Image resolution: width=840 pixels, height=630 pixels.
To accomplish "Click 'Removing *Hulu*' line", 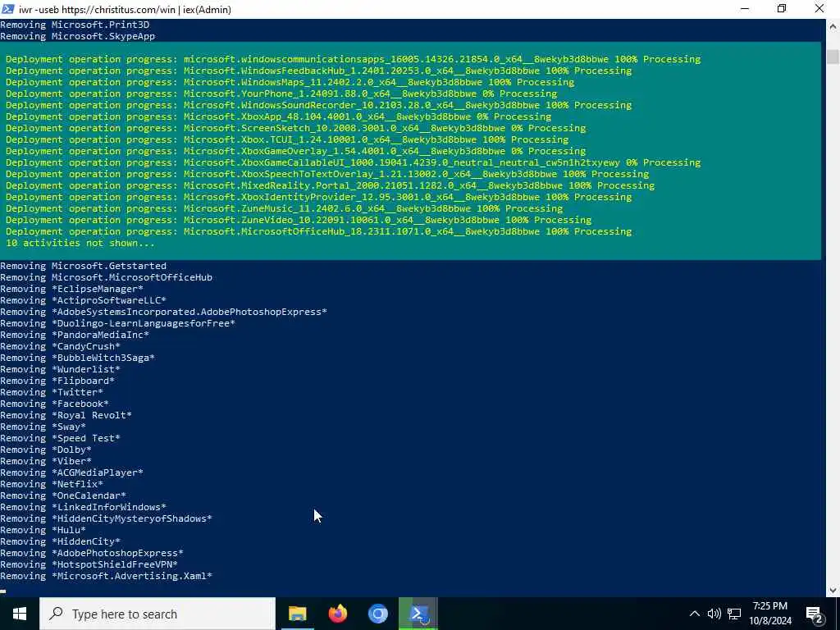I will 43,531.
